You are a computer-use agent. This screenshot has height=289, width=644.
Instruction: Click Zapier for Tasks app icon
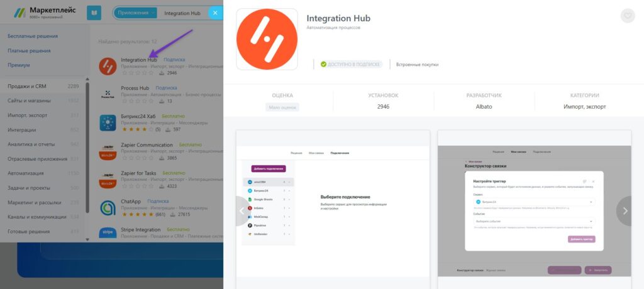[x=108, y=180]
